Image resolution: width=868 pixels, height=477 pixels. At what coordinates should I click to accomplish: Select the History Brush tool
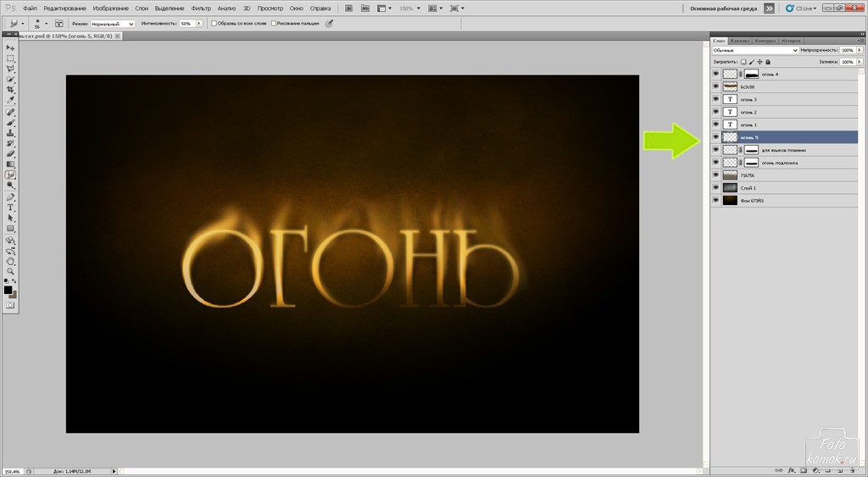coord(10,143)
